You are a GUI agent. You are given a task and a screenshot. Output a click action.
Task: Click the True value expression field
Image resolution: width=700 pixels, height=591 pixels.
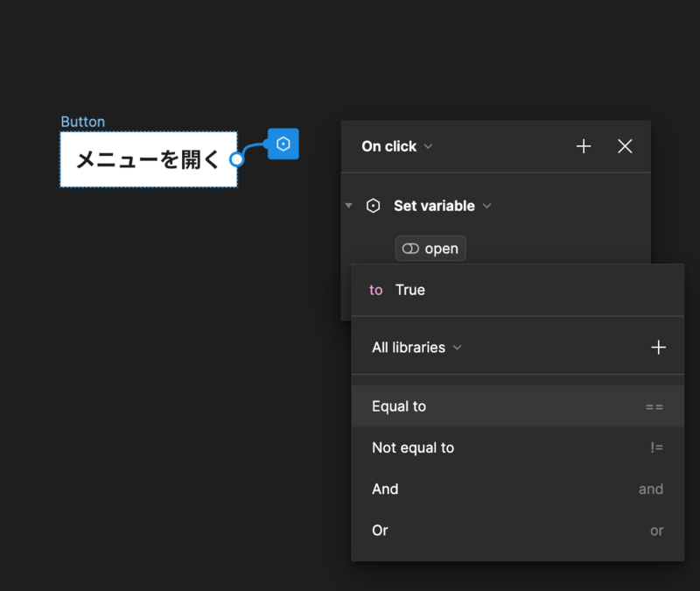[x=517, y=290]
